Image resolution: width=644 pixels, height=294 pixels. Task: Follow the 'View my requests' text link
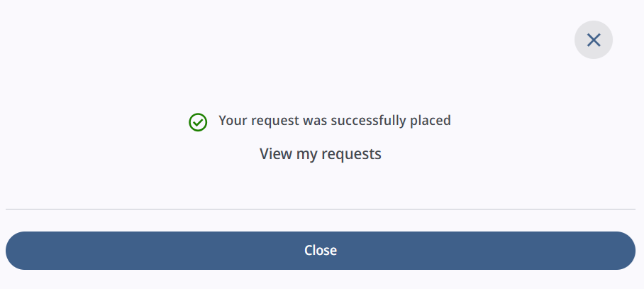321,154
